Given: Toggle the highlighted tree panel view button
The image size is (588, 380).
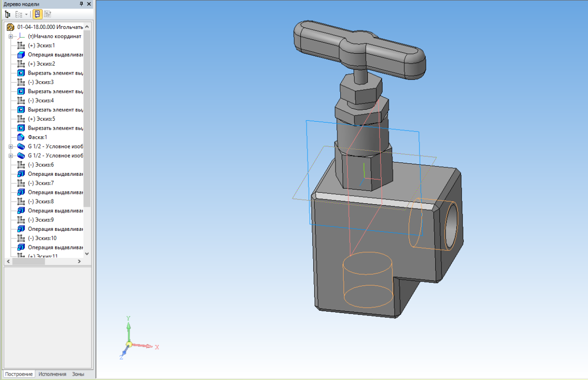Looking at the screenshot, I should pos(37,14).
